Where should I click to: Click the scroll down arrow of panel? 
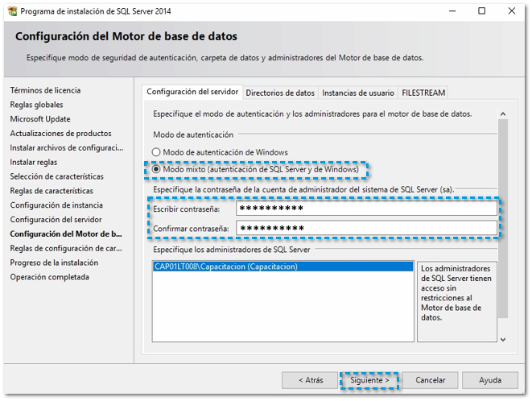(x=503, y=339)
